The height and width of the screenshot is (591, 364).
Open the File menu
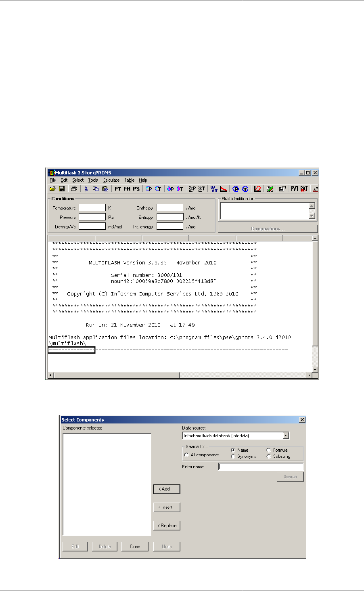click(53, 180)
